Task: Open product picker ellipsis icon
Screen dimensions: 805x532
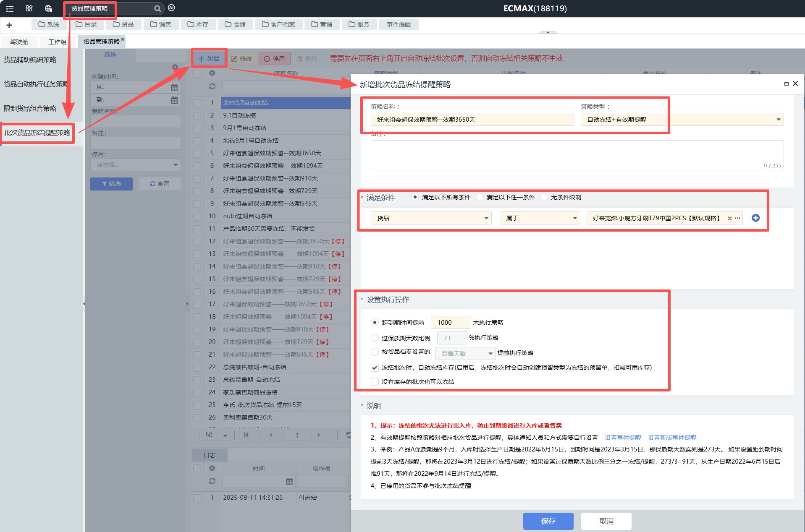Action: (737, 218)
